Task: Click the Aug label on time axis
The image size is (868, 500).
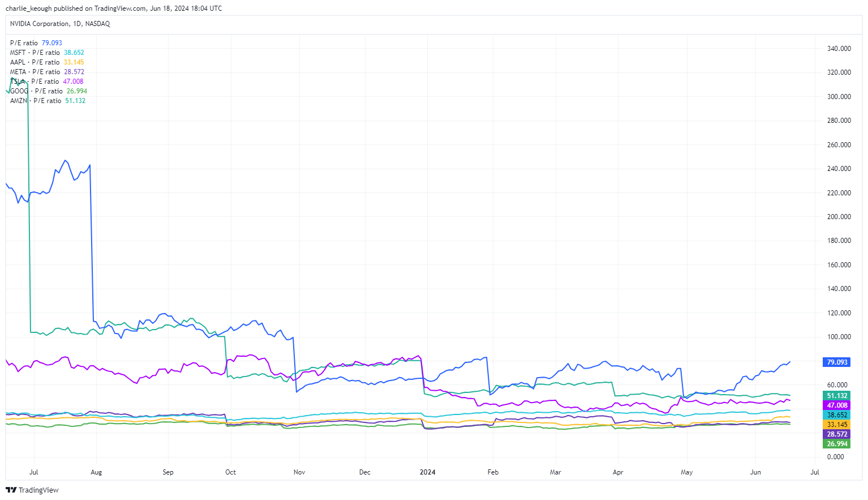Action: click(x=96, y=472)
